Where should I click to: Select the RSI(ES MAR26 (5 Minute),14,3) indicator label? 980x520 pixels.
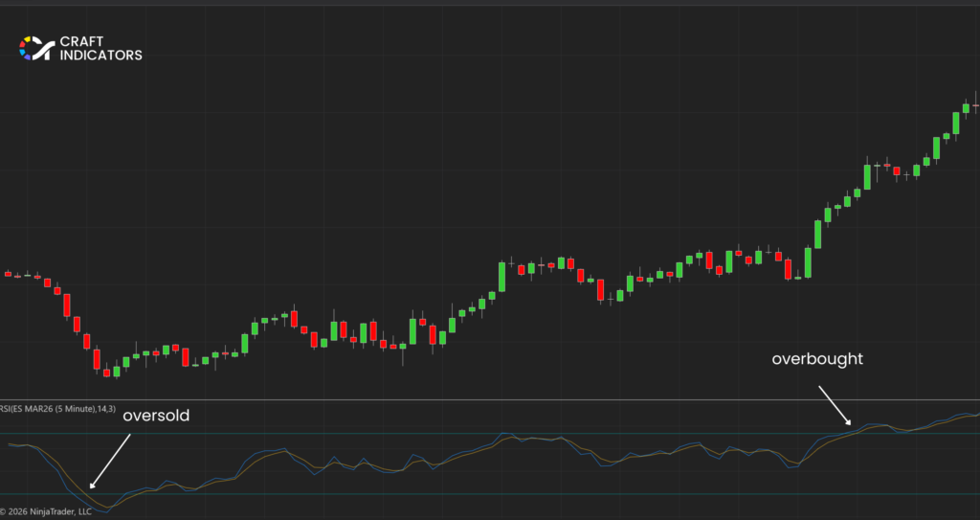(57, 409)
